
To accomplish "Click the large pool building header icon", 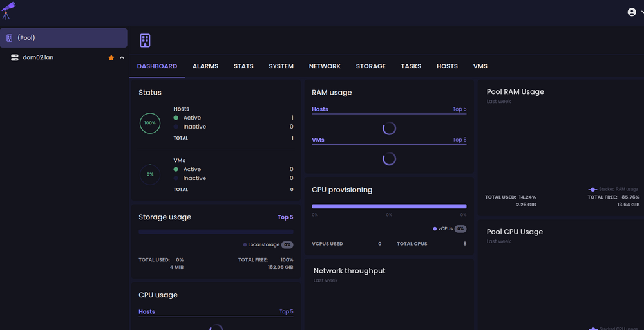I will point(145,41).
